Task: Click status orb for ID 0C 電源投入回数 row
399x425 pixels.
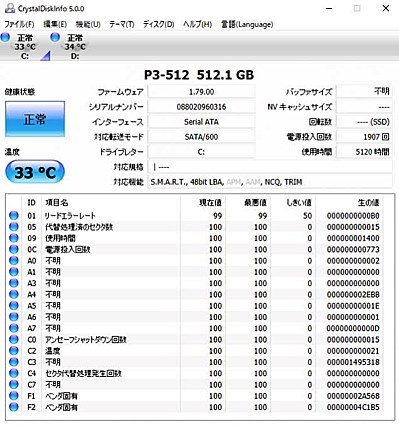Action: pyautogui.click(x=14, y=249)
